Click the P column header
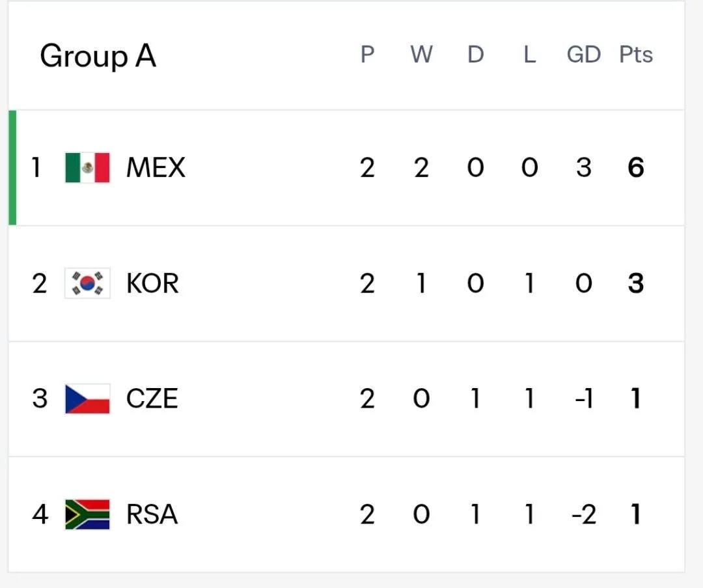The image size is (703, 588). [x=367, y=55]
